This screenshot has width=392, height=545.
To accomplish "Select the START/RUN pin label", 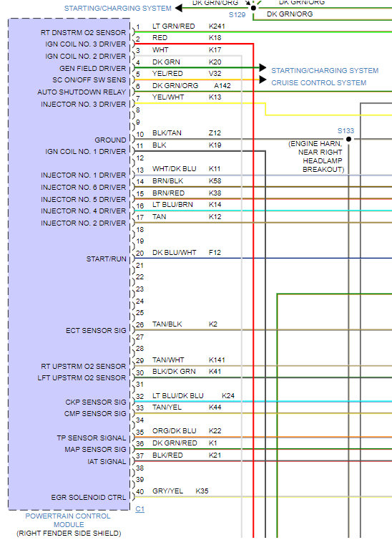I will tap(107, 259).
